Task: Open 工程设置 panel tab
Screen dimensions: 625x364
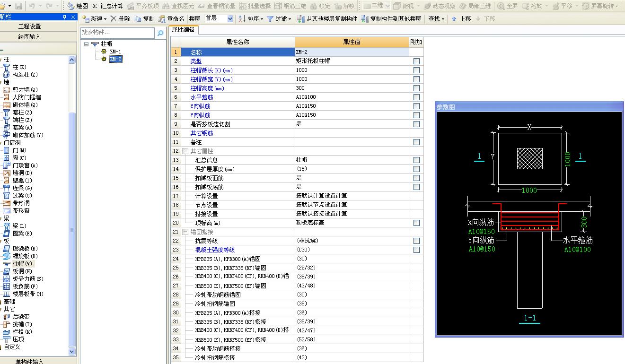Action: [x=30, y=26]
